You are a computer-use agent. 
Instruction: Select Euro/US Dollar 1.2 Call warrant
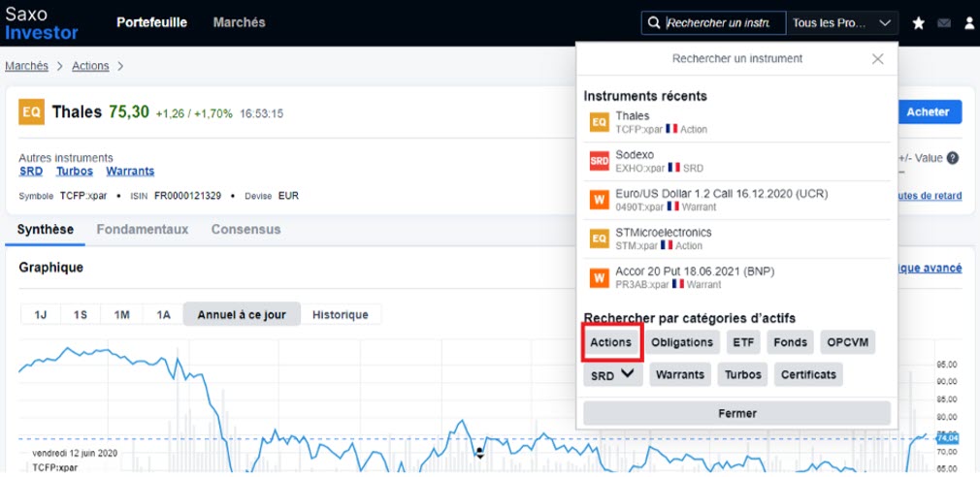[x=736, y=200]
